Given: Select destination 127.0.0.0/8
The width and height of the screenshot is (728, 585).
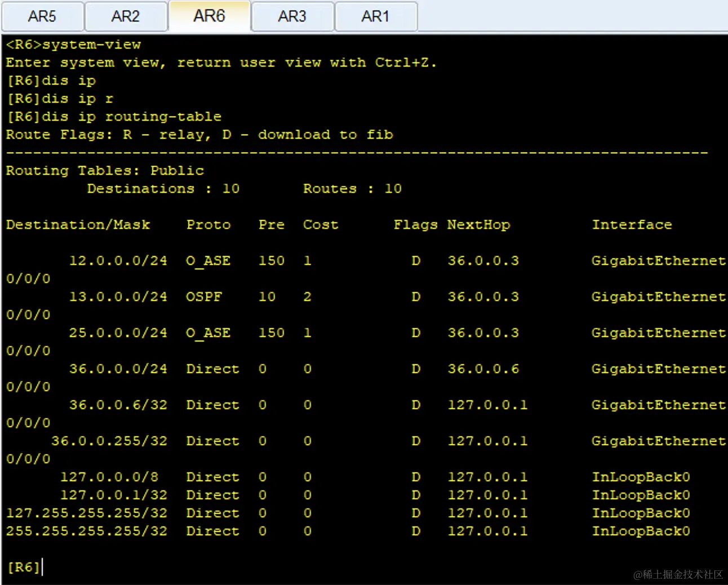Looking at the screenshot, I should 109,477.
